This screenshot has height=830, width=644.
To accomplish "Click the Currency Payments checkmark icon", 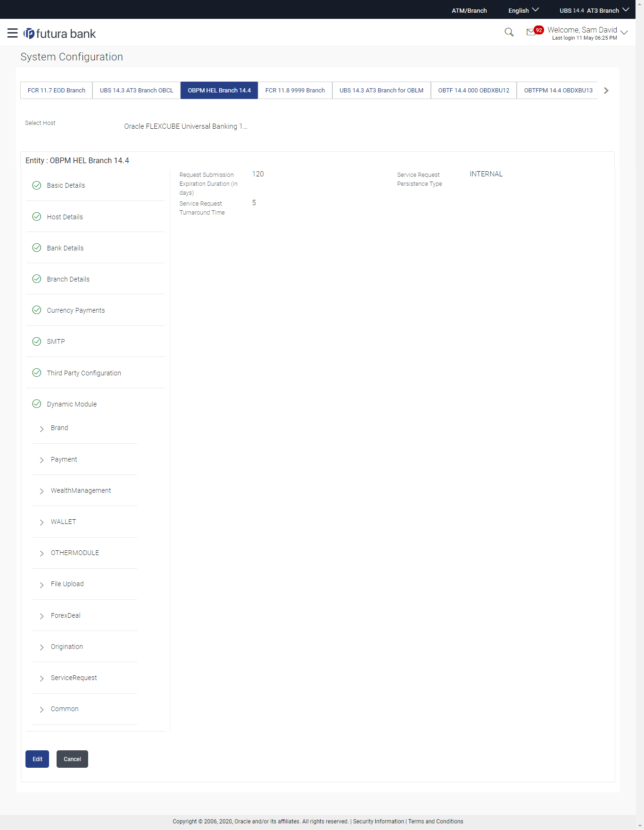I will (x=37, y=310).
